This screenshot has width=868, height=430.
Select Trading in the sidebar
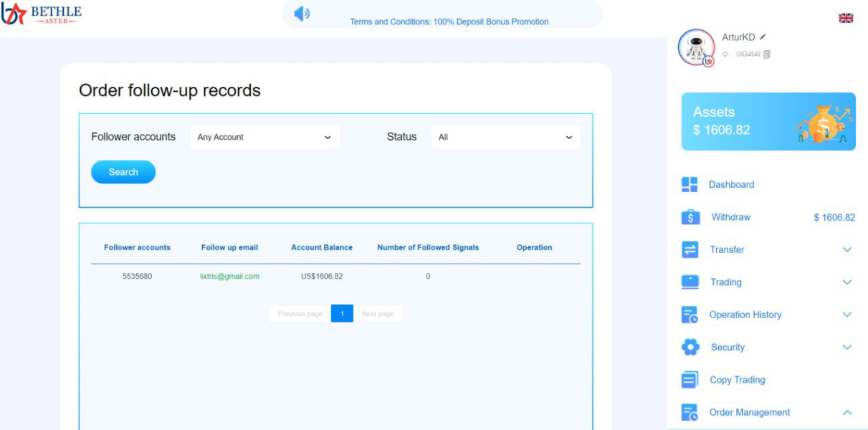725,282
